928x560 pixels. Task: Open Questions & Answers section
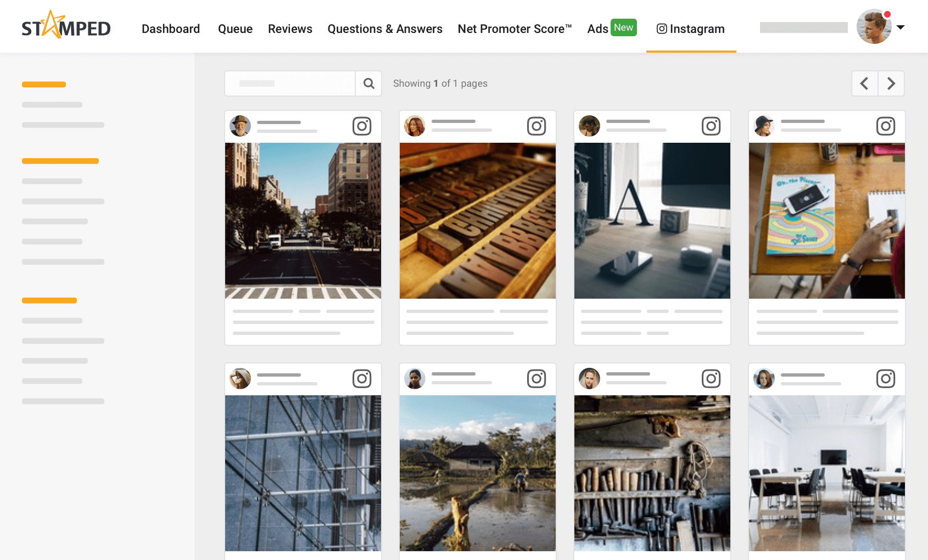tap(385, 29)
